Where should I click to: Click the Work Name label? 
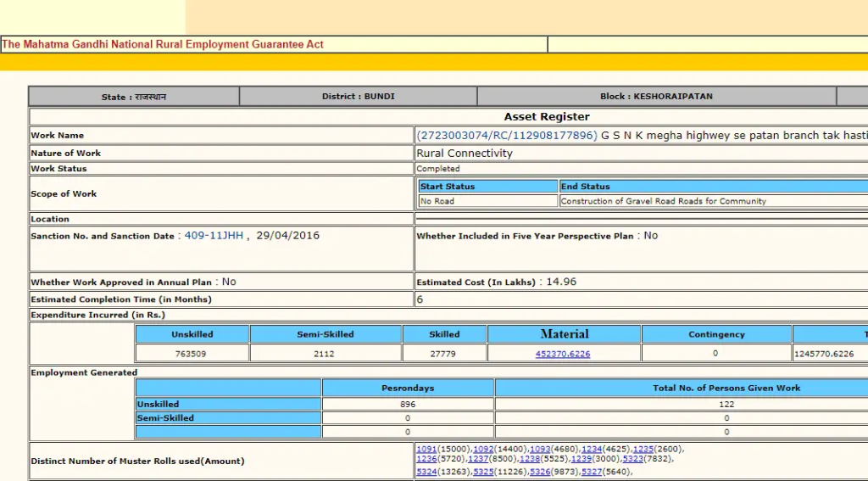coord(58,135)
